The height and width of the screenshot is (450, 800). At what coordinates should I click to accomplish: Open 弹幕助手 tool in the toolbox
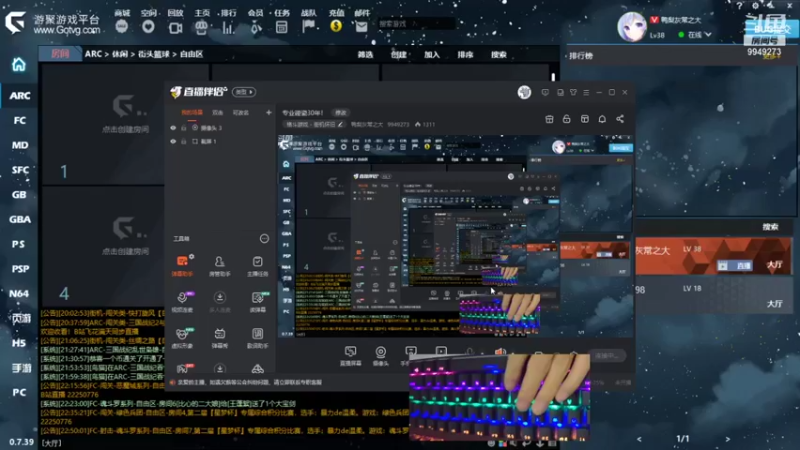[182, 266]
